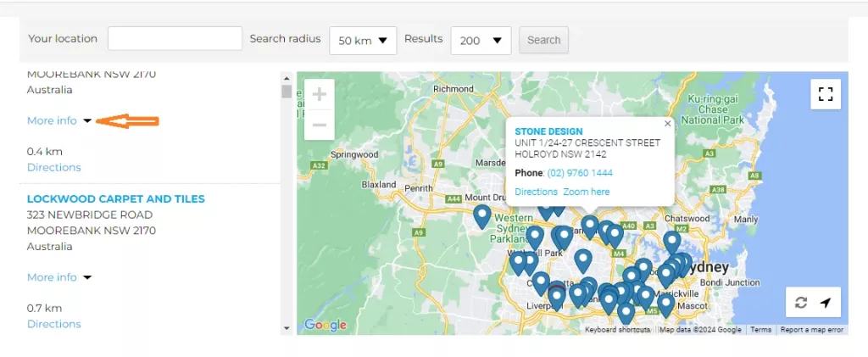Click the results list scrollbar down arrow

point(287,328)
